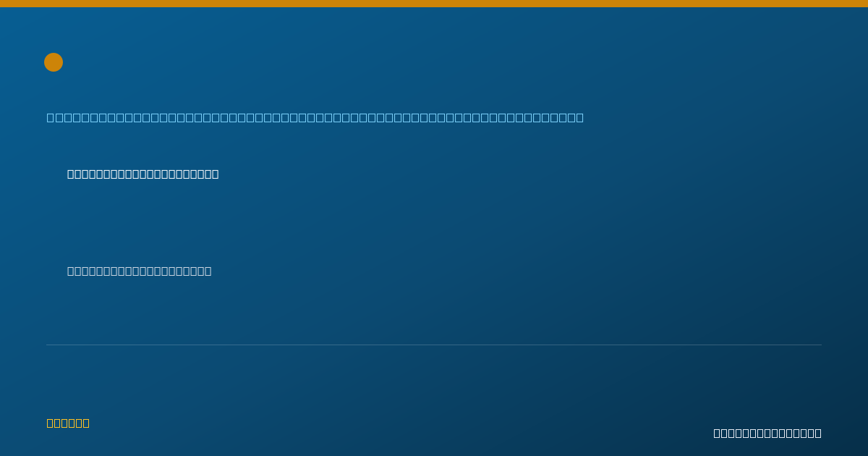Click the orange circle icon
868x456 pixels.
(54, 62)
